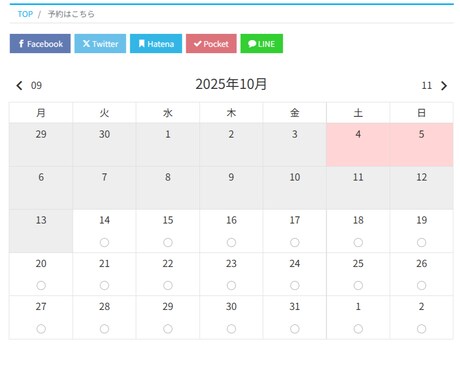This screenshot has width=460, height=380.
Task: Select availability circle for October 14
Action: [x=104, y=242]
